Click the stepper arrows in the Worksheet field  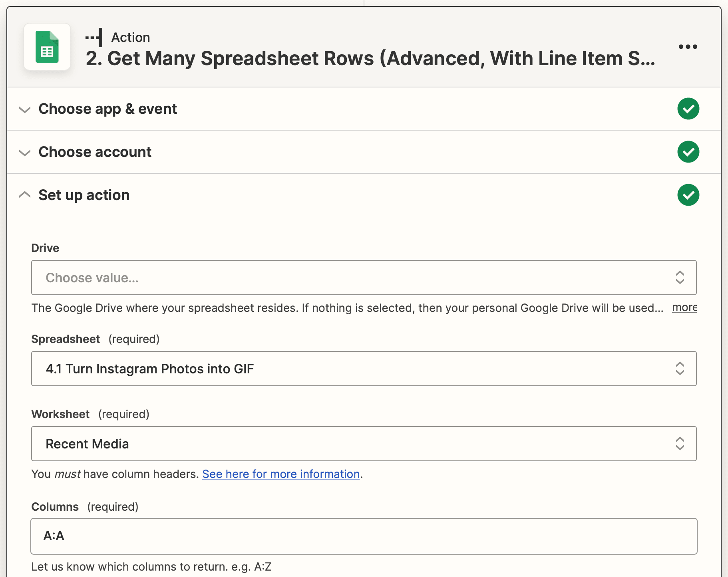pos(680,444)
